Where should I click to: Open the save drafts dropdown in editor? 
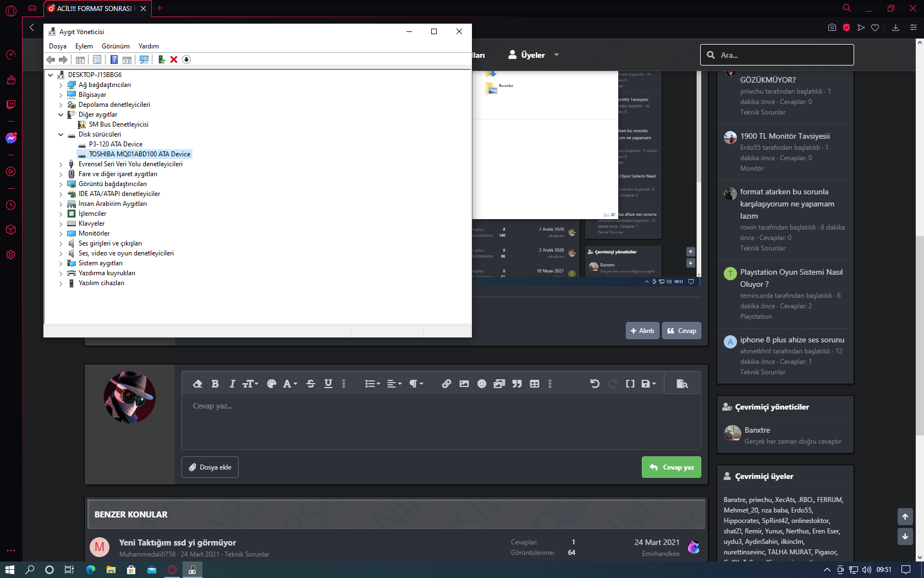649,384
